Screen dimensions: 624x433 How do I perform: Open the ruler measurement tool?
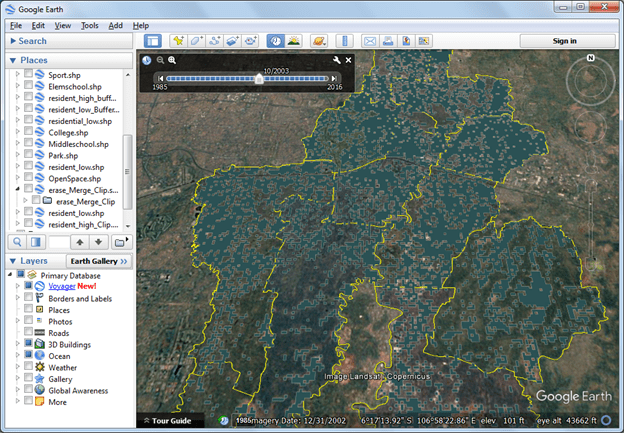coord(345,41)
